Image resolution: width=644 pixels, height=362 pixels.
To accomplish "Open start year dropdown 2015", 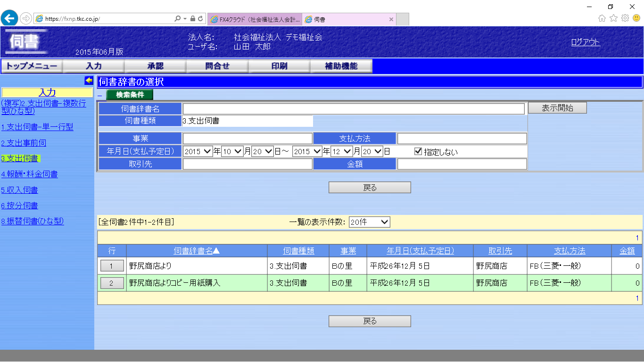I will pos(198,152).
